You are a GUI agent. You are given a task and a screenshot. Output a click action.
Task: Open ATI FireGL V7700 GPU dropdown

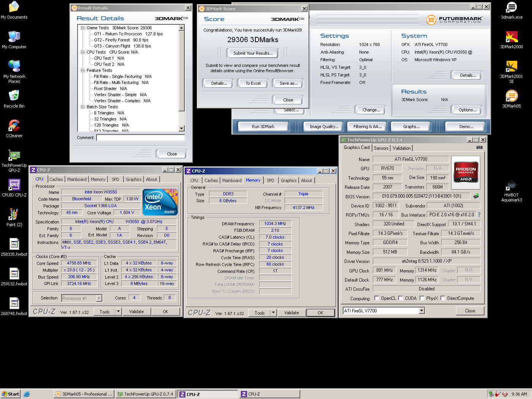421,310
